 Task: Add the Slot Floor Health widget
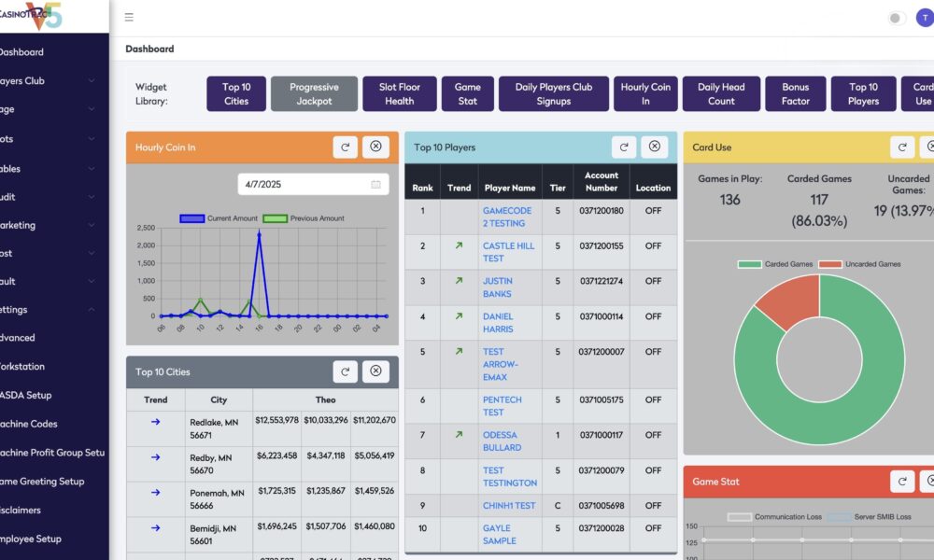(x=399, y=94)
